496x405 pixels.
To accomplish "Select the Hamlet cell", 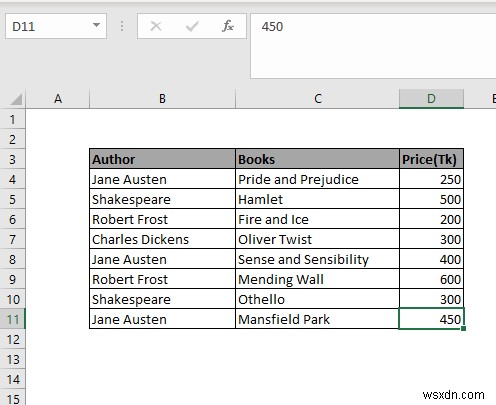I will [317, 199].
